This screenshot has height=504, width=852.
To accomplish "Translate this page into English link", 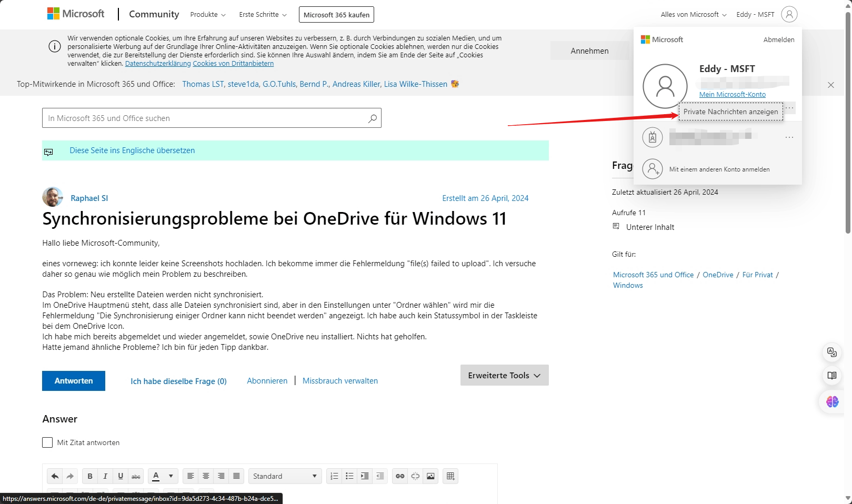I will 132,150.
